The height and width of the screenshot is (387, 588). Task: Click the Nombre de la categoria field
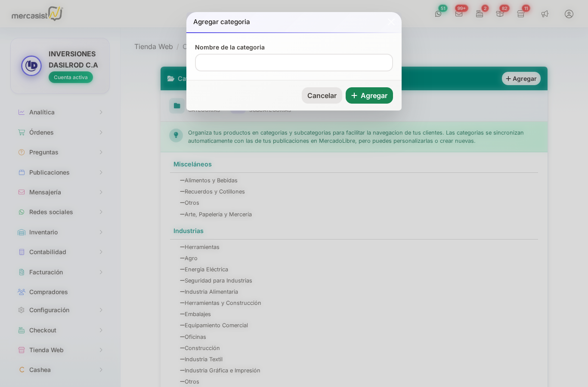[x=294, y=63]
